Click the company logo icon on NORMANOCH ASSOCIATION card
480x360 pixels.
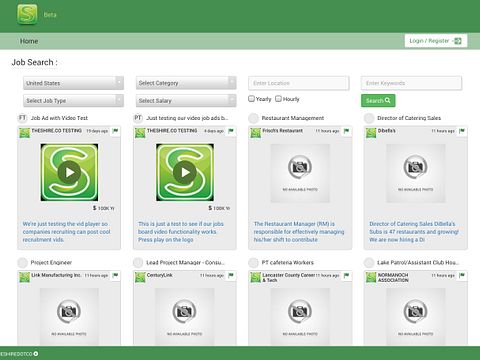[371, 277]
